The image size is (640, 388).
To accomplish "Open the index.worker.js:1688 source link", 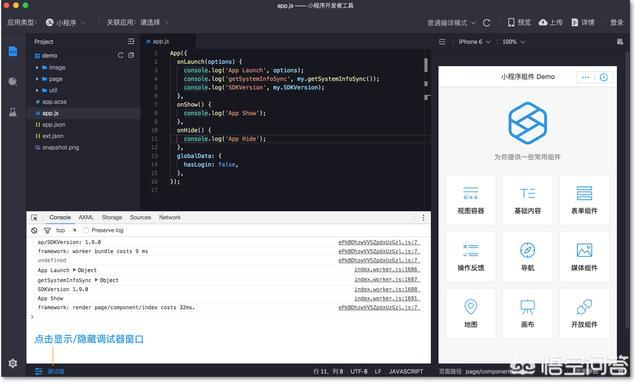I will [x=387, y=289].
